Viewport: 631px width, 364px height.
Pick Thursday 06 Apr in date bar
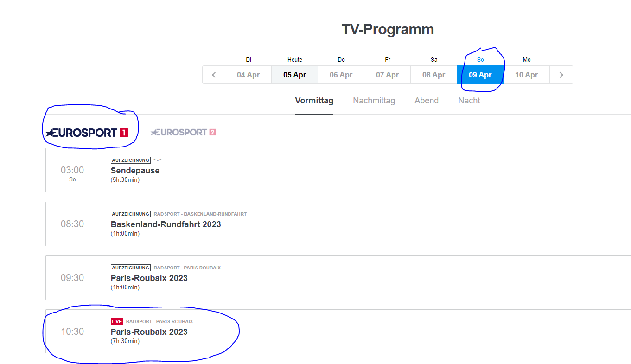pos(341,75)
